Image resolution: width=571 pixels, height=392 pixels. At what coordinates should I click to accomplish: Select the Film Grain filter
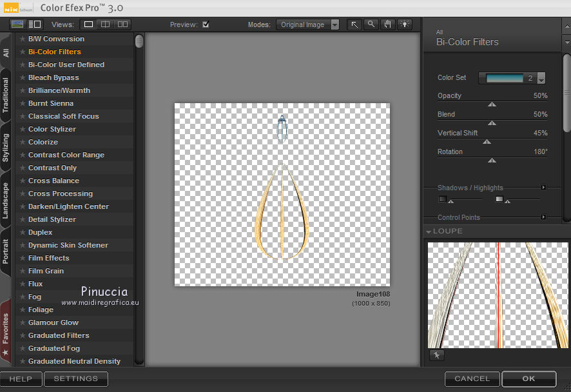tap(46, 271)
